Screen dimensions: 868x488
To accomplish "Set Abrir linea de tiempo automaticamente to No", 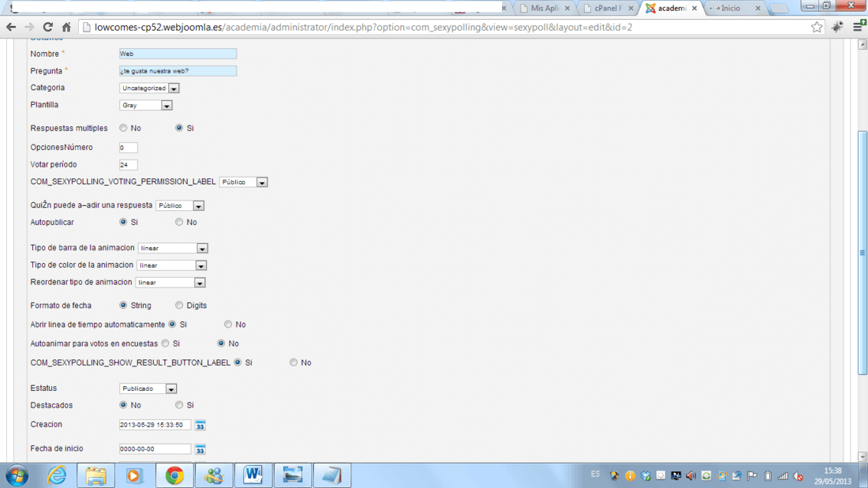I will point(227,324).
